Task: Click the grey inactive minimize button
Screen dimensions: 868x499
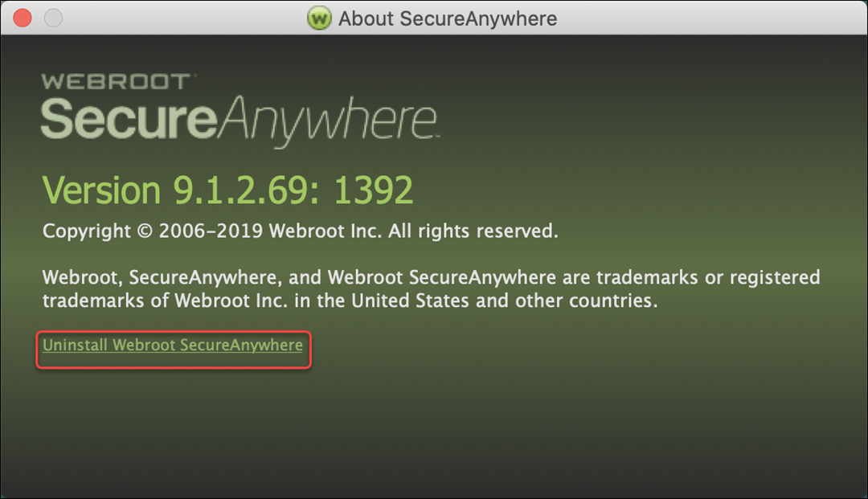Action: (x=52, y=17)
